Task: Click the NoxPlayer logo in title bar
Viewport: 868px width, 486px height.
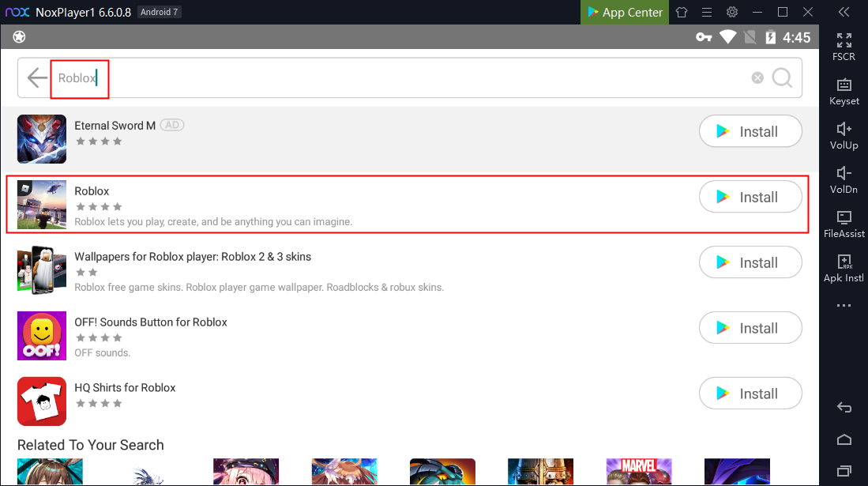Action: pyautogui.click(x=17, y=12)
